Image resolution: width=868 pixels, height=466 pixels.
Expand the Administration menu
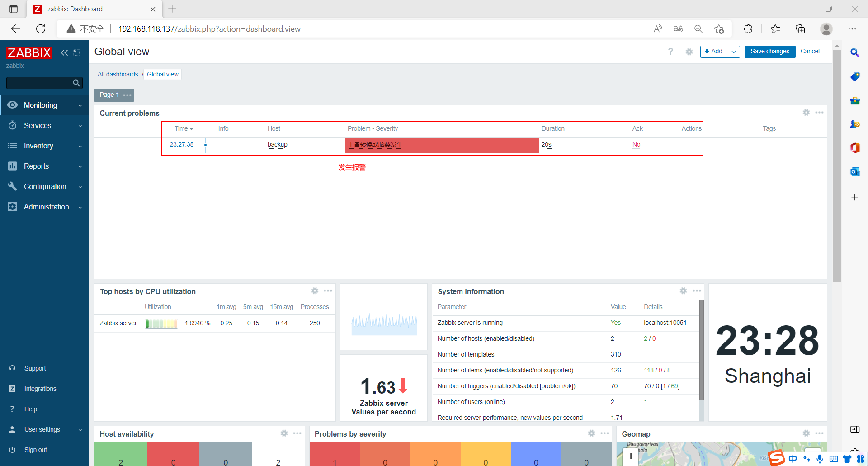click(x=45, y=207)
